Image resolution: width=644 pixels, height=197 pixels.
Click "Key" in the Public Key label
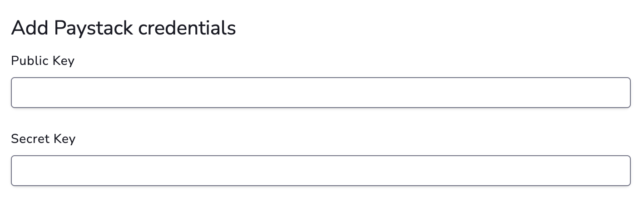(x=64, y=61)
